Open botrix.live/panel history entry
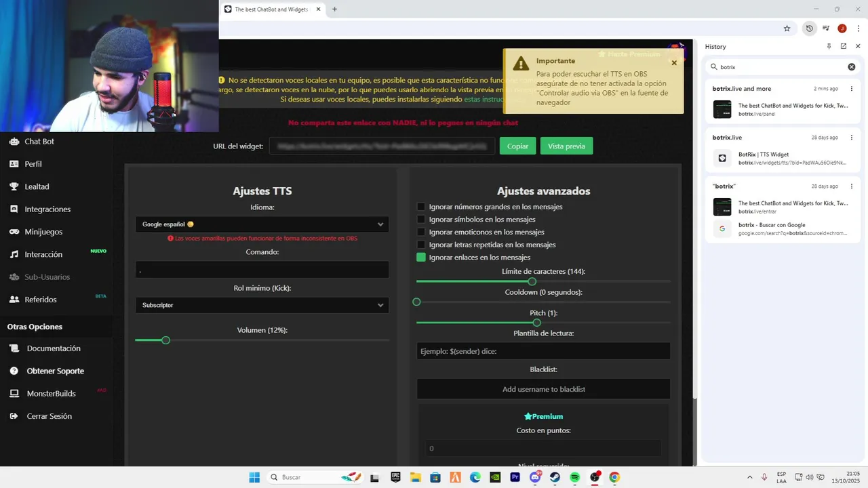Image resolution: width=868 pixels, height=488 pixels. [x=783, y=109]
